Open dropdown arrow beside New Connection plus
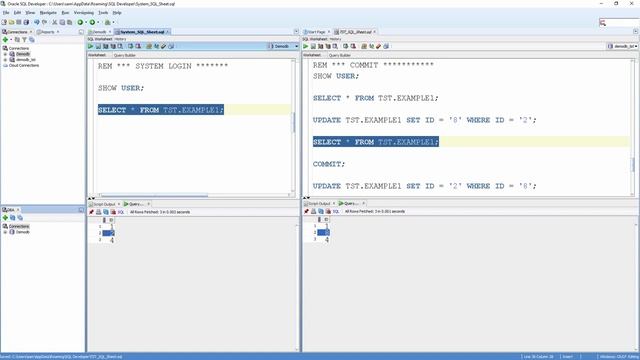The height and width of the screenshot is (360, 640). (11, 40)
